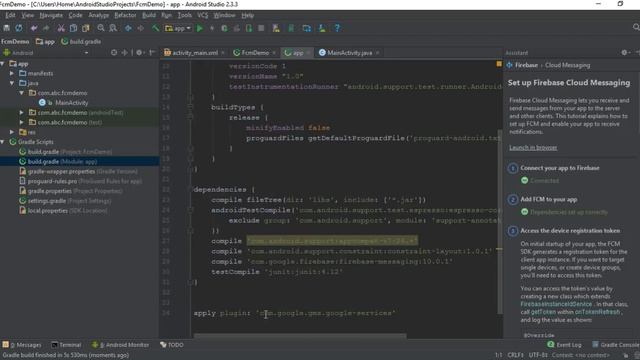Viewport: 640px width, 360px height.
Task: Open Assistant panel gear settings
Action: tap(624, 53)
